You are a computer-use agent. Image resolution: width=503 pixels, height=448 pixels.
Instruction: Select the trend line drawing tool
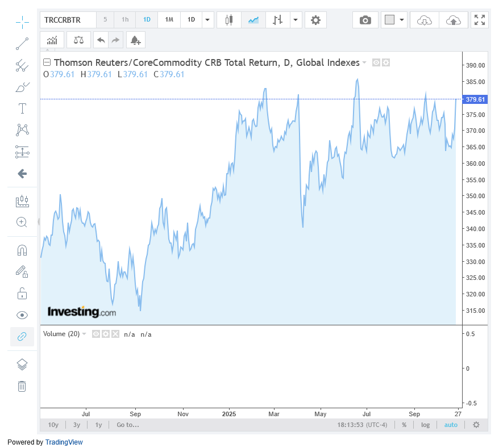click(22, 44)
